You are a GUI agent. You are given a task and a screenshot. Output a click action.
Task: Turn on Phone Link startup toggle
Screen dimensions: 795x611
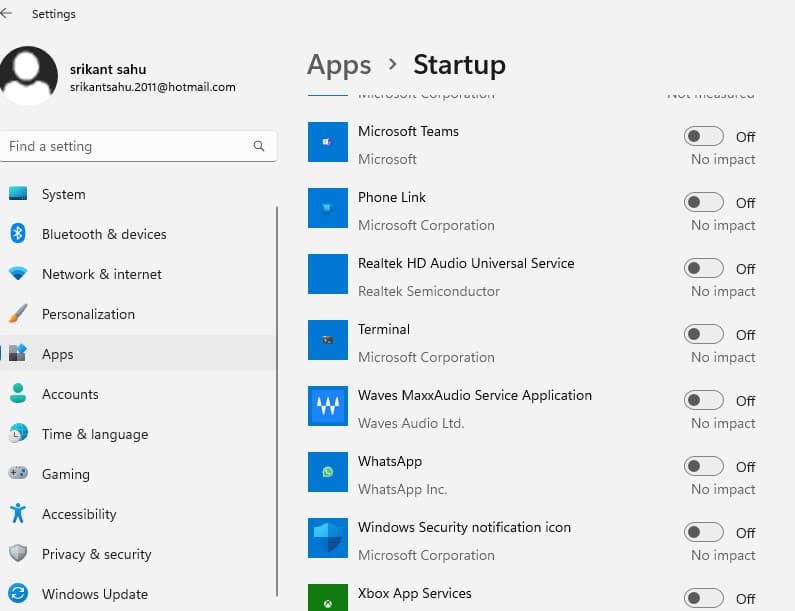click(x=703, y=202)
